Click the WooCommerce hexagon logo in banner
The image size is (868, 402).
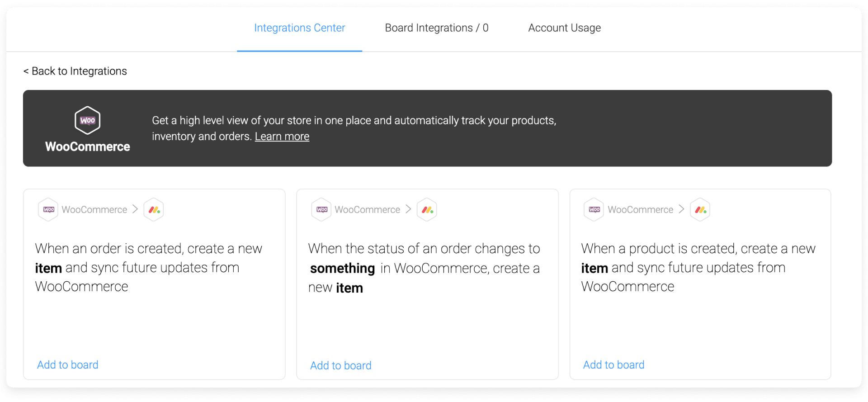pyautogui.click(x=87, y=120)
